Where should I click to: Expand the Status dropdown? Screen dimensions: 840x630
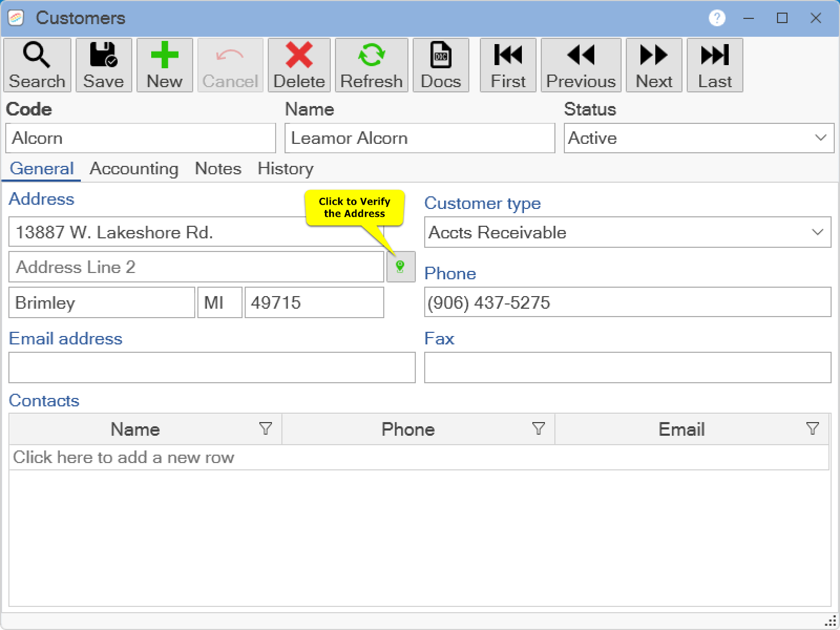click(820, 138)
